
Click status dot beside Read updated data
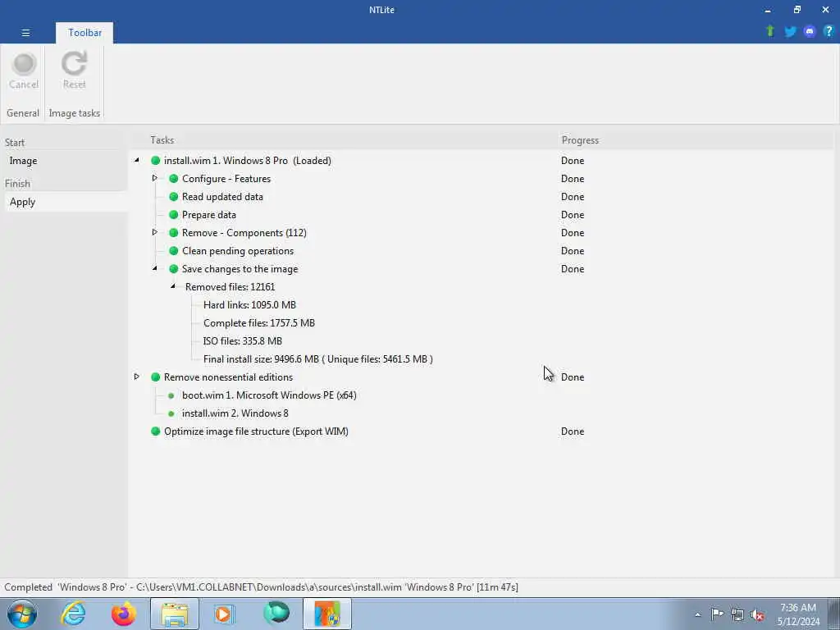point(174,197)
